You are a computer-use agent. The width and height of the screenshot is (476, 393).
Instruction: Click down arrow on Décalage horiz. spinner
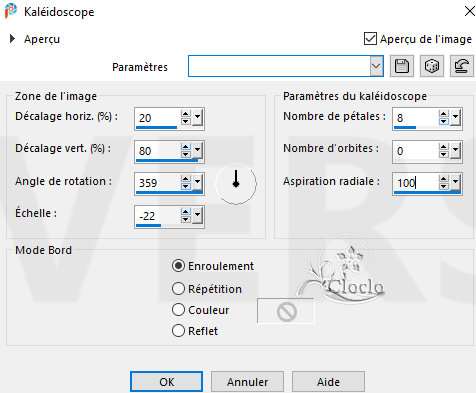pos(185,121)
